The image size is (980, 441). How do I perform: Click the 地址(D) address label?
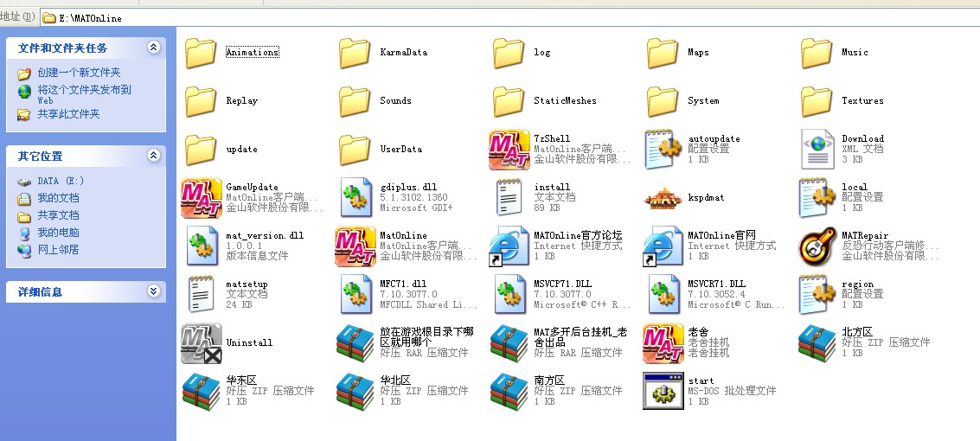pos(18,17)
